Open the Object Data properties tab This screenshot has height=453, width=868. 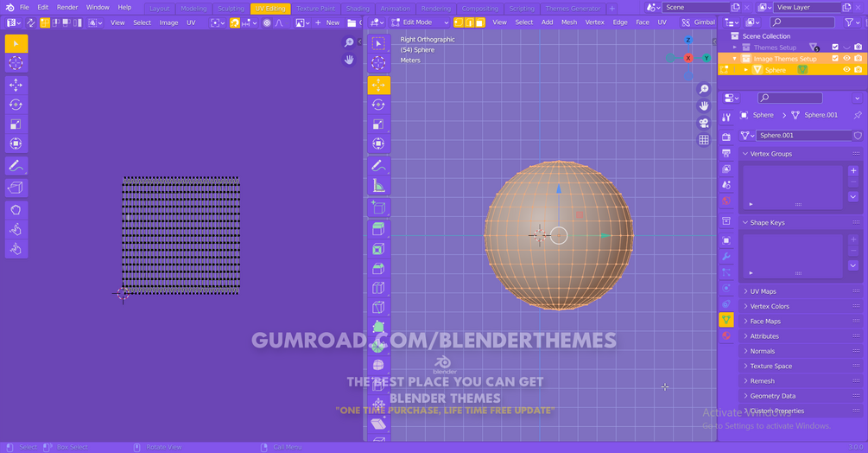coord(726,320)
